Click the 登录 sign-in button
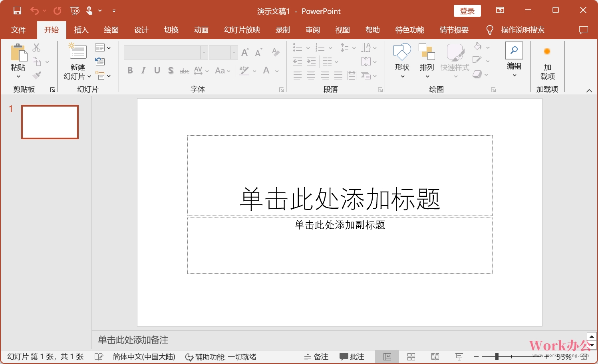 coord(467,11)
